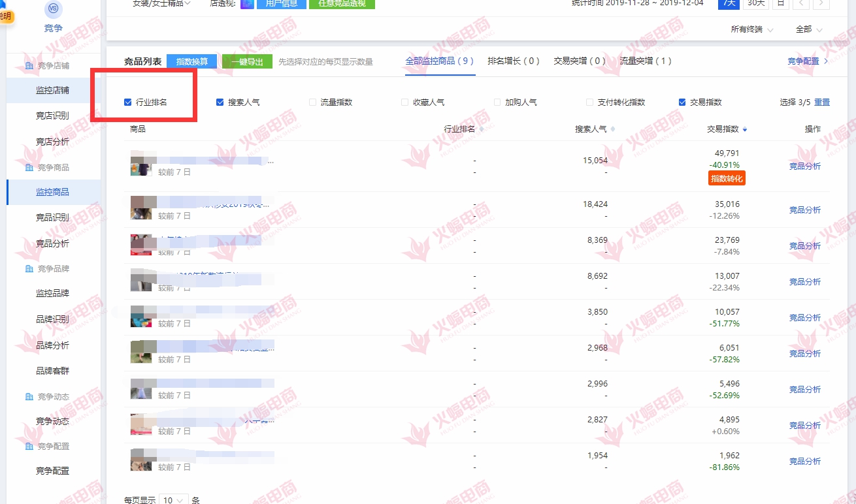The height and width of the screenshot is (504, 856).
Task: Select the 日 time range
Action: pyautogui.click(x=781, y=3)
